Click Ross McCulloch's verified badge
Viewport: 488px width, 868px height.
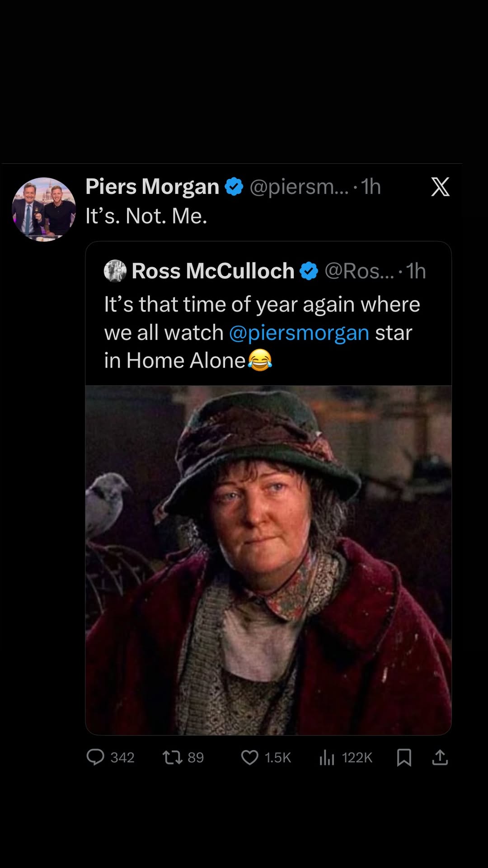(x=309, y=271)
